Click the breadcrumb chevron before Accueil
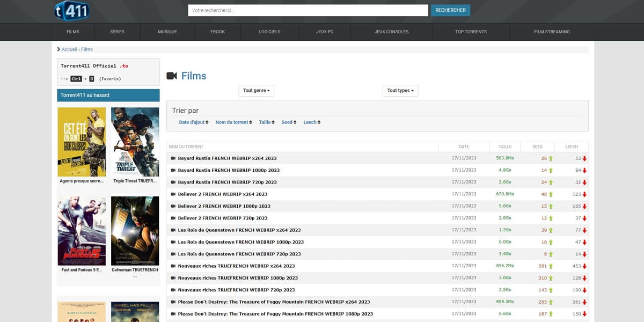 pyautogui.click(x=58, y=49)
